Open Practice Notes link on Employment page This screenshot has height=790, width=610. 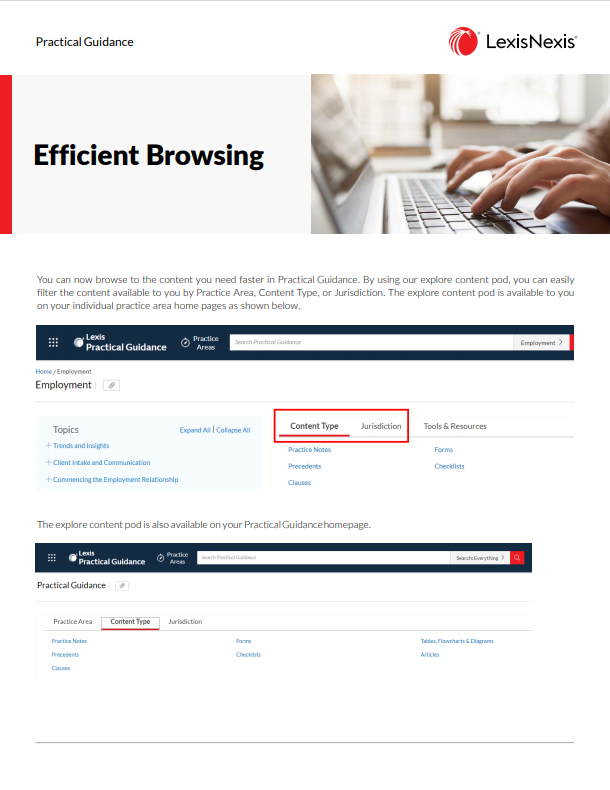(309, 449)
